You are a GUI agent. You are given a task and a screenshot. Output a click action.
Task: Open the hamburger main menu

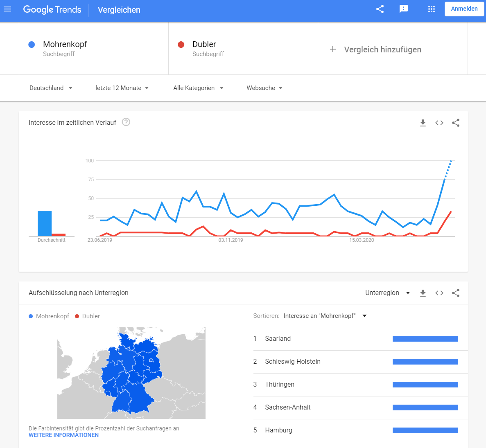(7, 9)
